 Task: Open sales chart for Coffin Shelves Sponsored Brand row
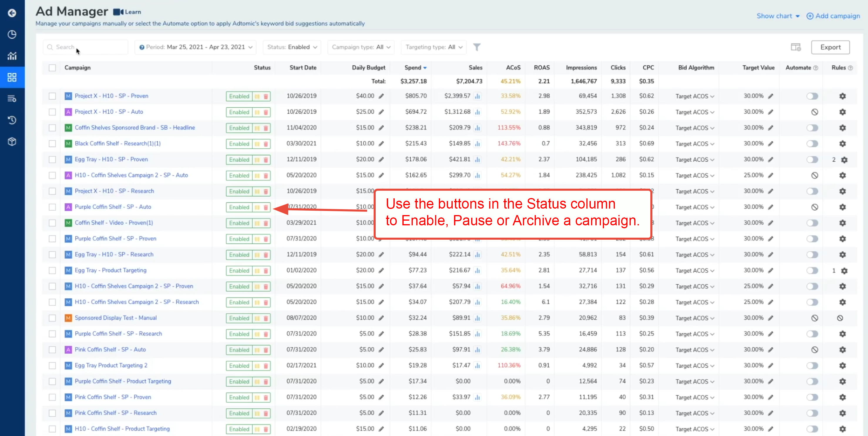click(477, 128)
